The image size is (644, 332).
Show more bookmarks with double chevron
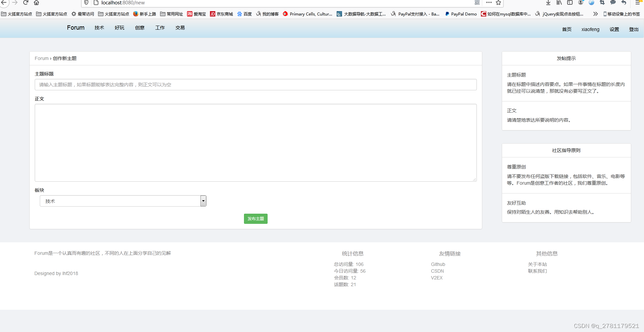595,14
